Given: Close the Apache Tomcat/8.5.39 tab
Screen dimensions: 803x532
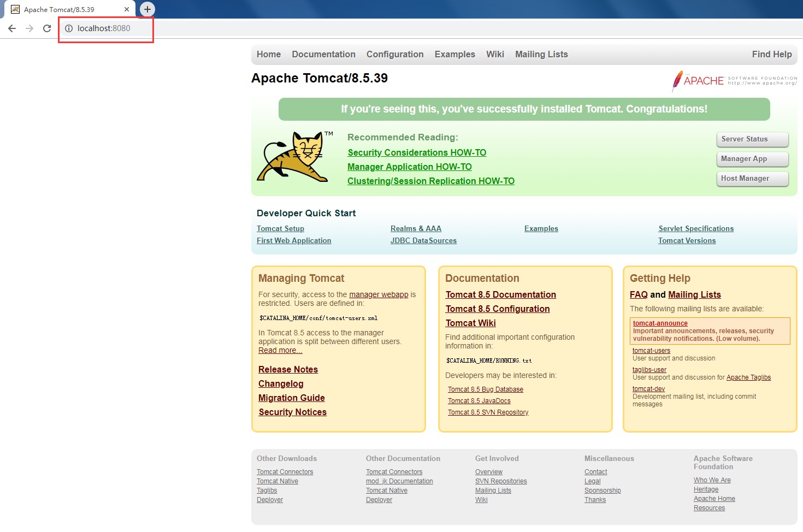Looking at the screenshot, I should click(x=127, y=9).
